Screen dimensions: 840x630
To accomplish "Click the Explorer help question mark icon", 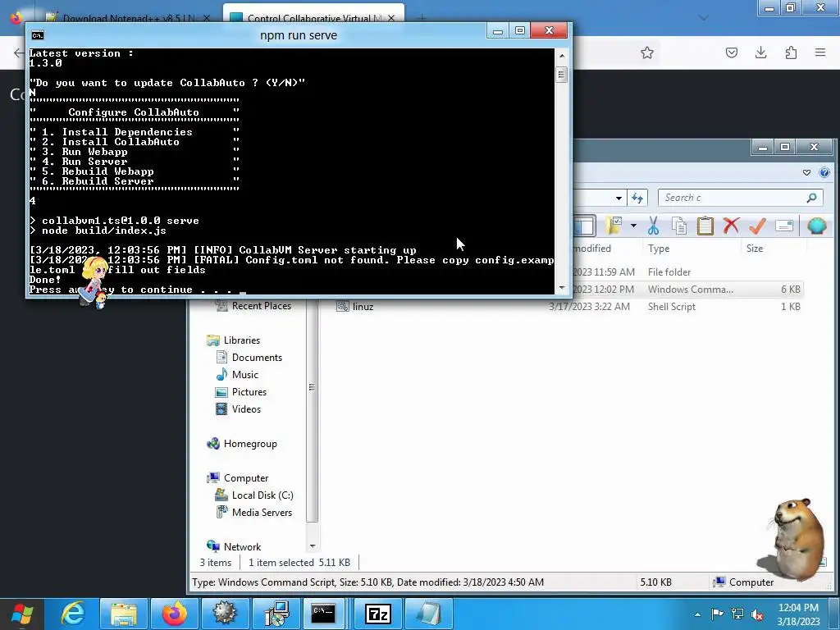I will coord(824,172).
